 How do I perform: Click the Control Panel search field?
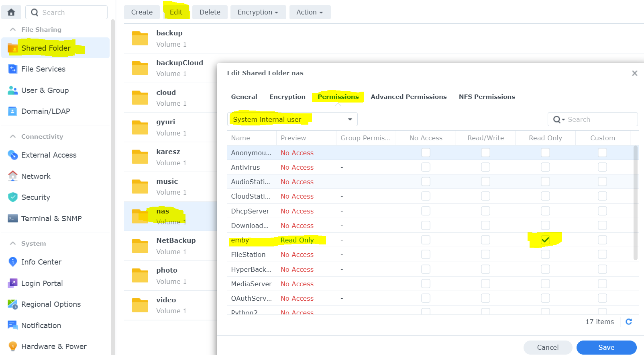coord(67,12)
